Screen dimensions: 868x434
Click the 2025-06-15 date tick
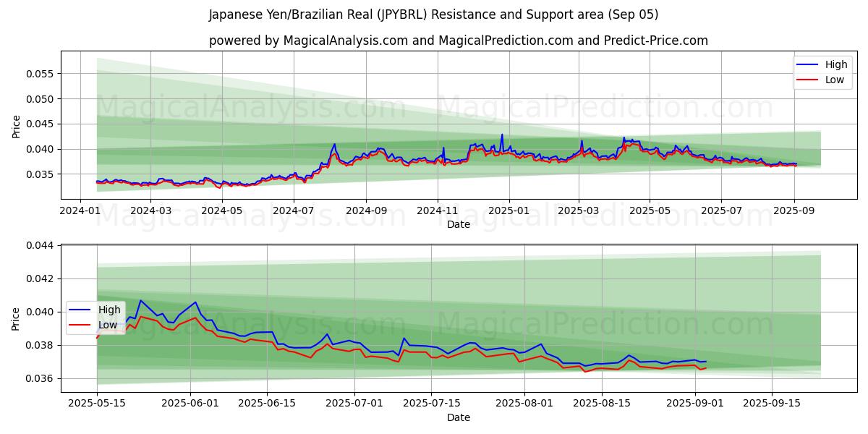click(x=268, y=404)
